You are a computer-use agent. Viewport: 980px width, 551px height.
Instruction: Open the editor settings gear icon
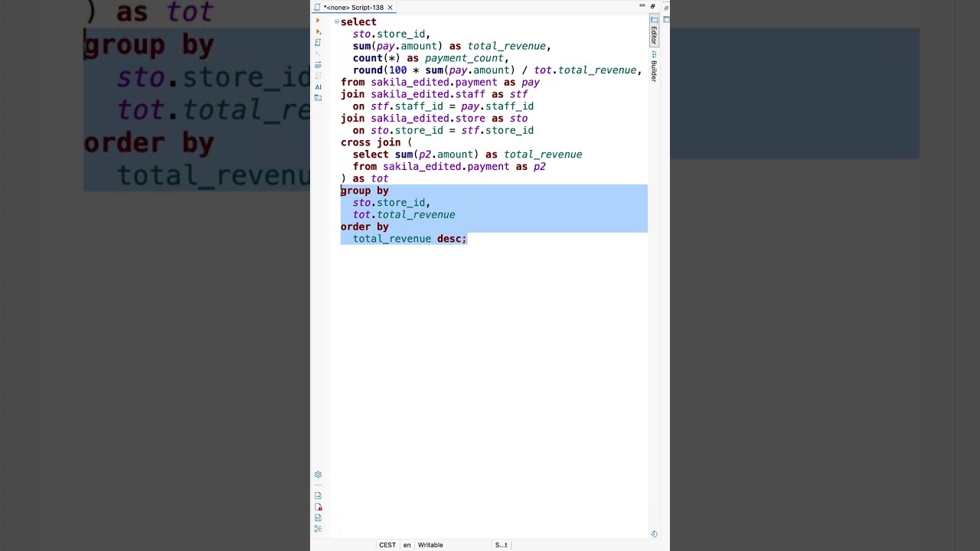coord(318,474)
